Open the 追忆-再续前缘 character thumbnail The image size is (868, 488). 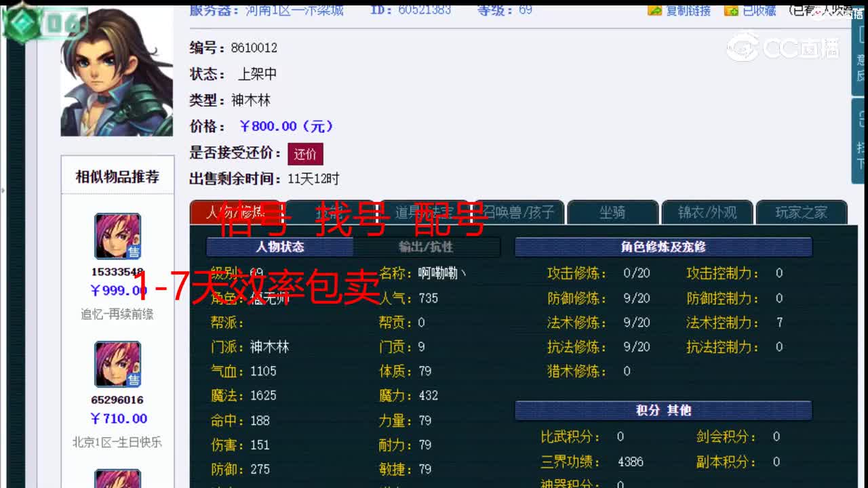[x=117, y=236]
